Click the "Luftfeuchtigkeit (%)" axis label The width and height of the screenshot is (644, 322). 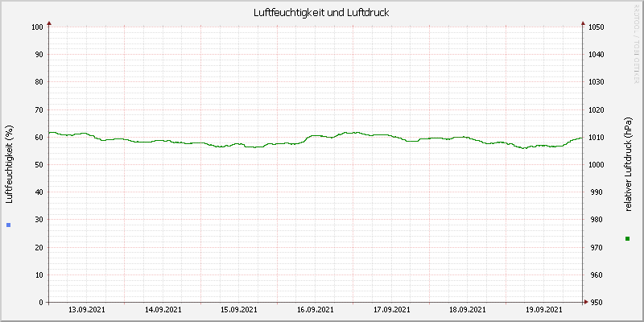[10, 165]
